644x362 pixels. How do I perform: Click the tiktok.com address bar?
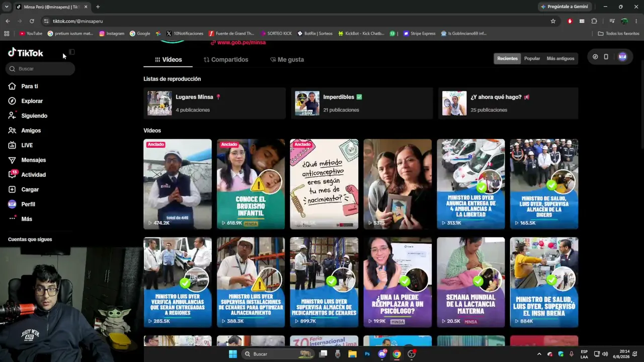click(297, 21)
